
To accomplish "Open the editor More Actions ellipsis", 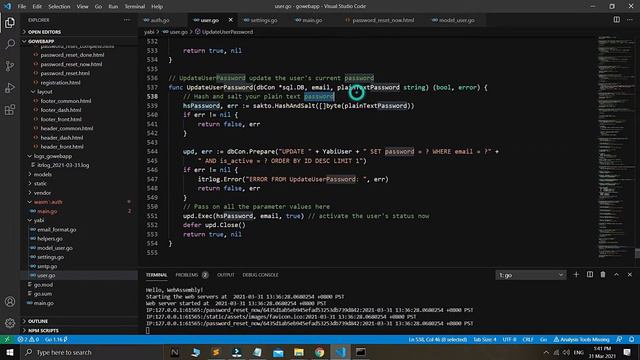I will pyautogui.click(x=630, y=20).
